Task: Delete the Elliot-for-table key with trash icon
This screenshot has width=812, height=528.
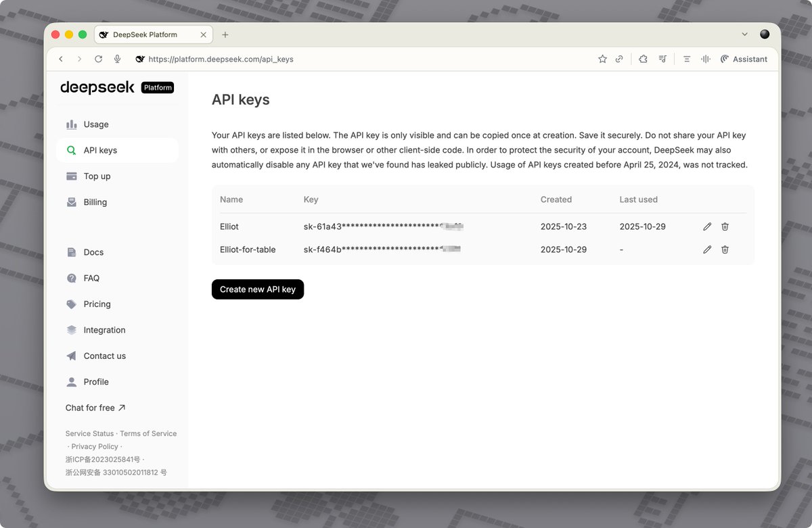Action: (725, 249)
